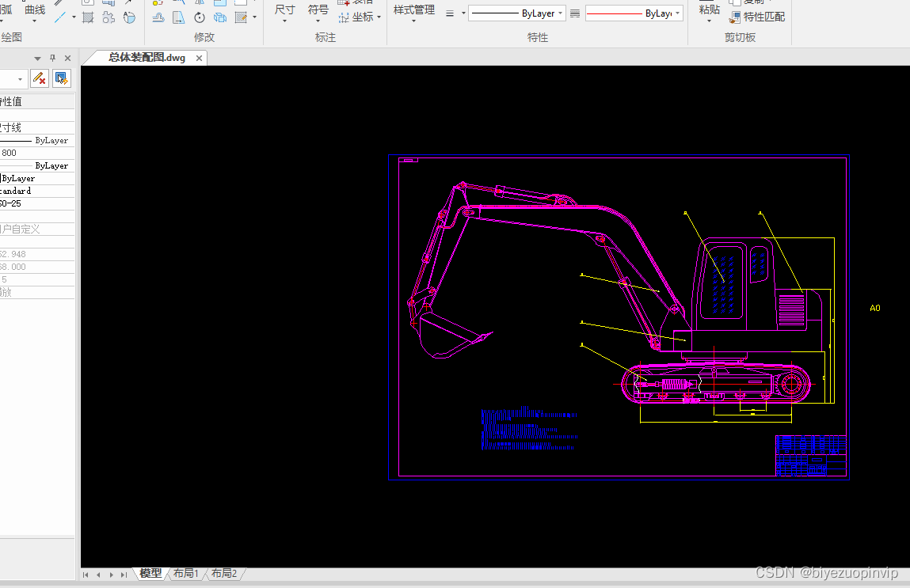The width and height of the screenshot is (910, 588).
Task: Click the 0-25 dimension style value
Action: pyautogui.click(x=10, y=203)
